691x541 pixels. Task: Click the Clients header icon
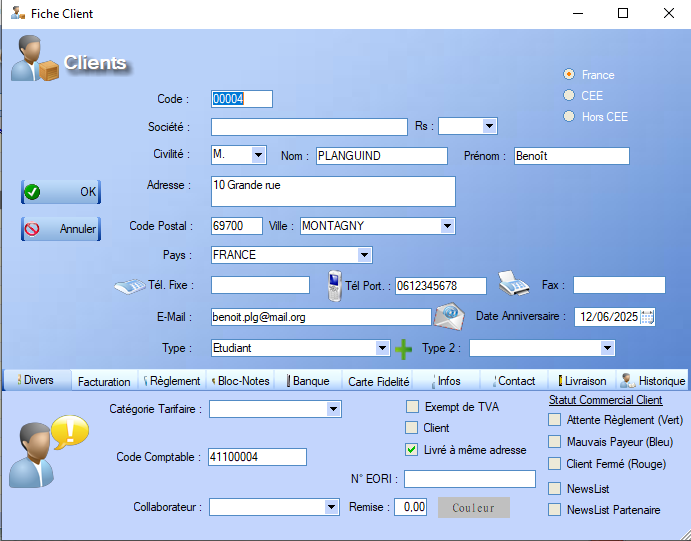(x=35, y=60)
